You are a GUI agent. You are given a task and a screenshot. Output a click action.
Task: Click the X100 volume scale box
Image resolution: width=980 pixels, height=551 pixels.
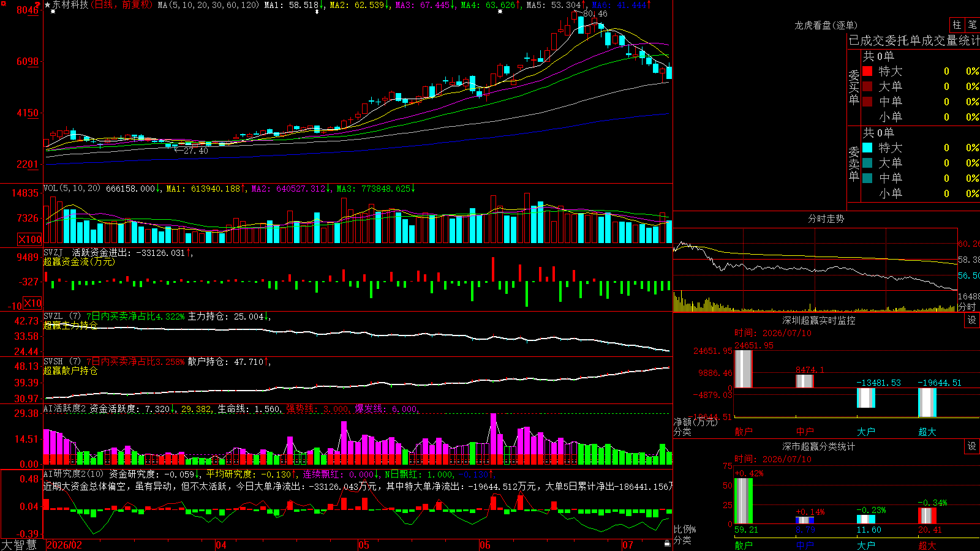(30, 239)
